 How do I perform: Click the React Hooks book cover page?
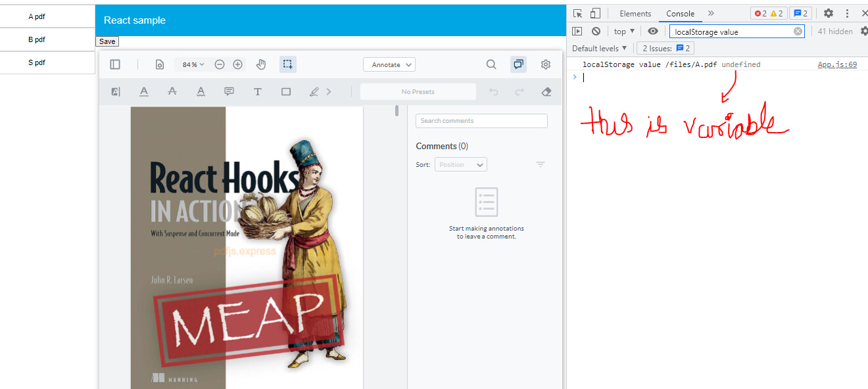[x=247, y=248]
